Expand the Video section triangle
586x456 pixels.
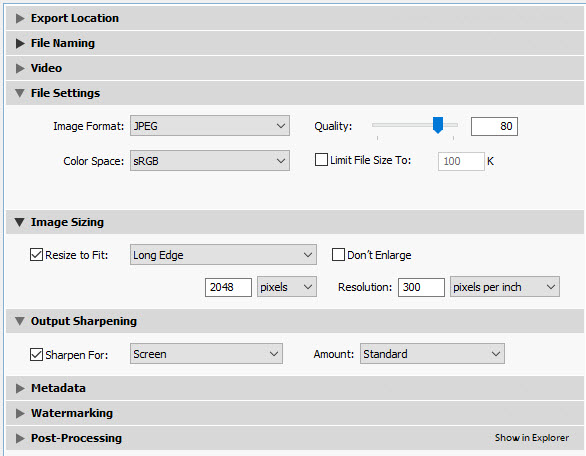(x=20, y=68)
